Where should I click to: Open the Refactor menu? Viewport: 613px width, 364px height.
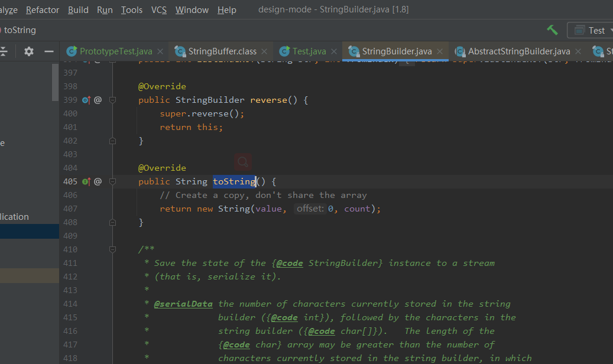click(x=42, y=10)
